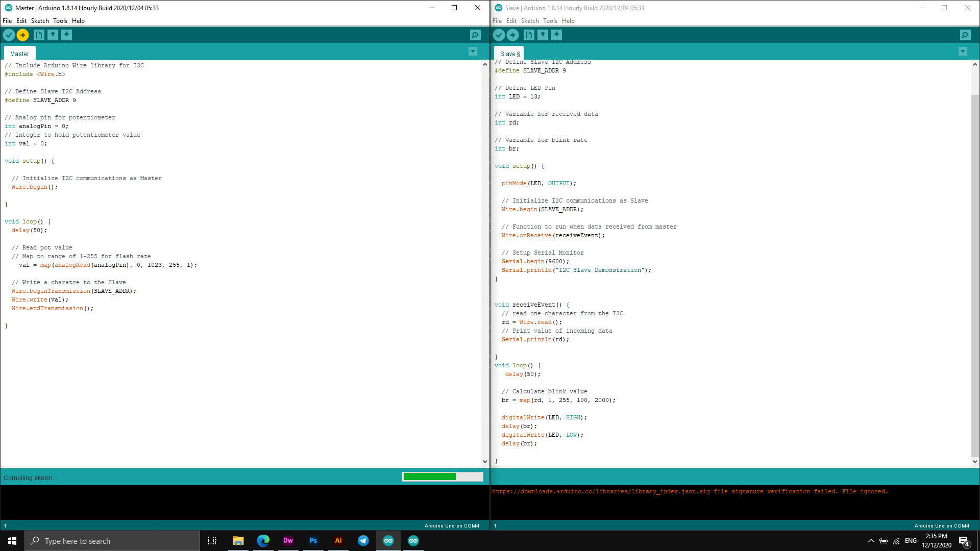Click Slave editor scroll down arrow
The height and width of the screenshot is (551, 980).
point(975,462)
